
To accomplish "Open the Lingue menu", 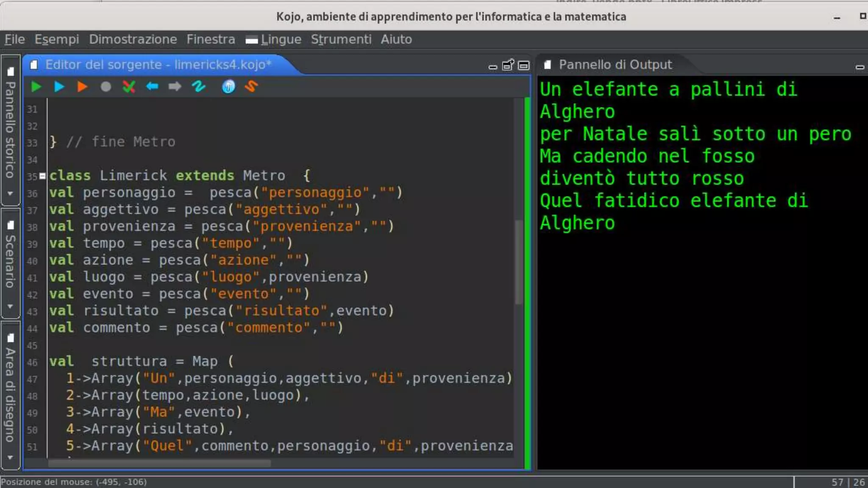I will 281,39.
